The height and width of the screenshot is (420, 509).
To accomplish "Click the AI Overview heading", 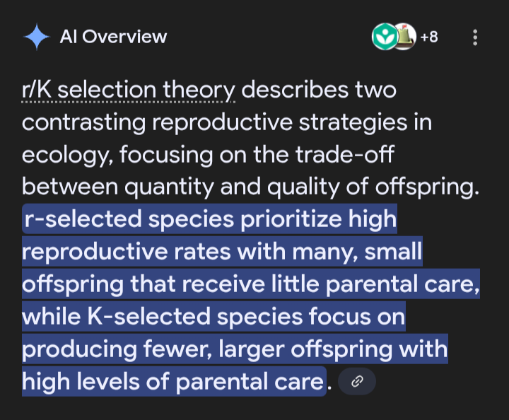I will (x=113, y=37).
